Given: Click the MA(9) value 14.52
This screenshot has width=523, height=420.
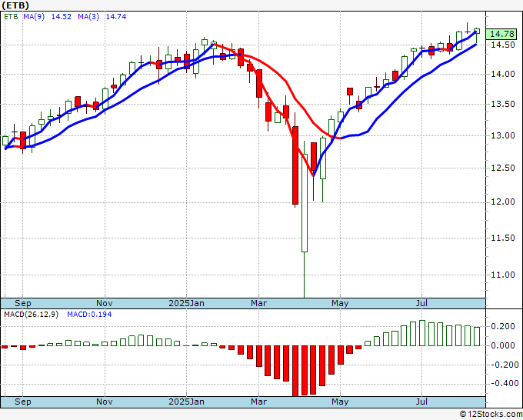Looking at the screenshot, I should point(62,17).
